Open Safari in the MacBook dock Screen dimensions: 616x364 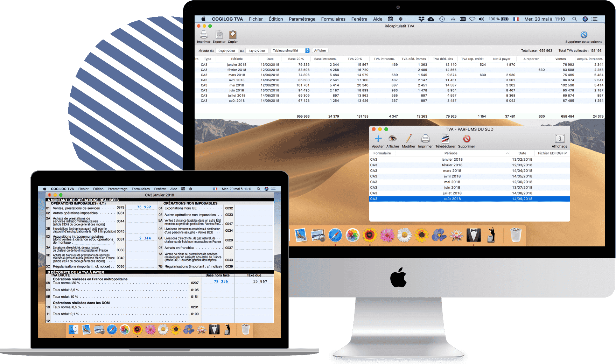112,329
